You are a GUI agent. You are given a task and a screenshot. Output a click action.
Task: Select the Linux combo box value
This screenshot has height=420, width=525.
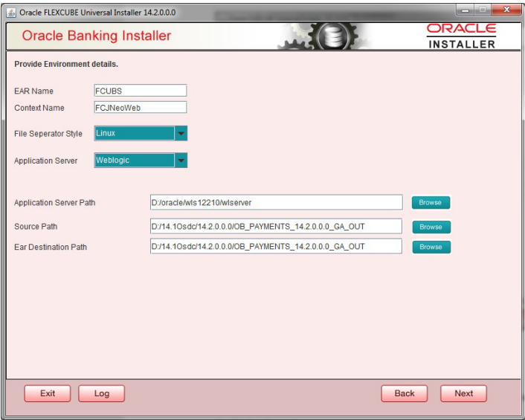[x=135, y=133]
